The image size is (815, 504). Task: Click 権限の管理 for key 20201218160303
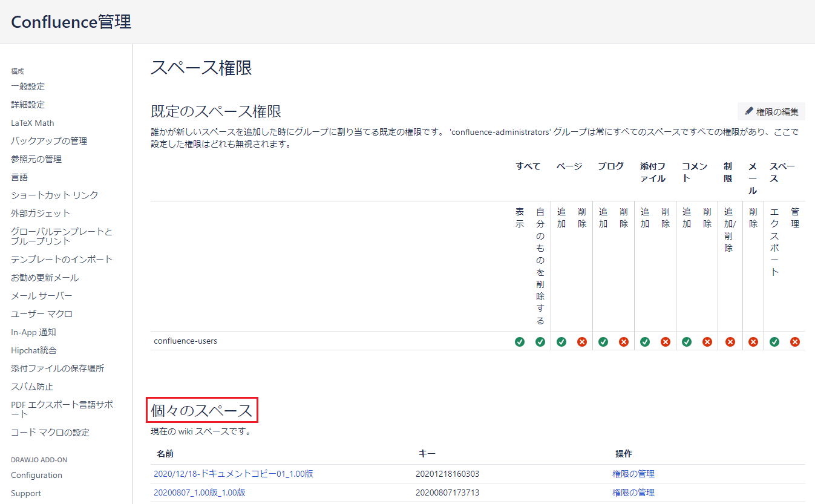pos(633,474)
